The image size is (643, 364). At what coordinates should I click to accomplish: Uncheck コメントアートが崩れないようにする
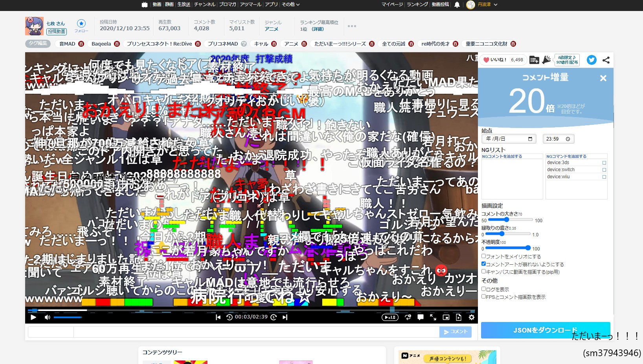pyautogui.click(x=484, y=264)
